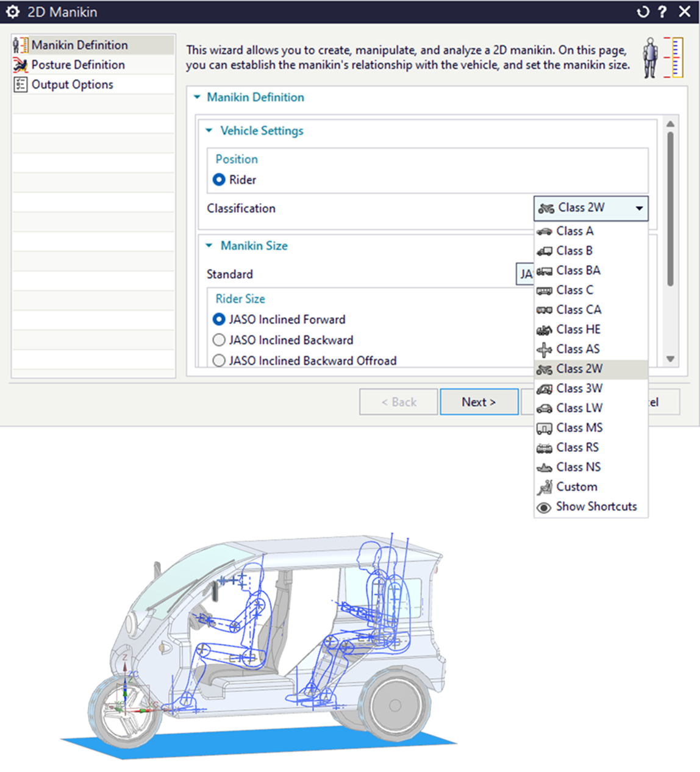The image size is (700, 772).
Task: Select the Class A car icon
Action: pyautogui.click(x=545, y=231)
